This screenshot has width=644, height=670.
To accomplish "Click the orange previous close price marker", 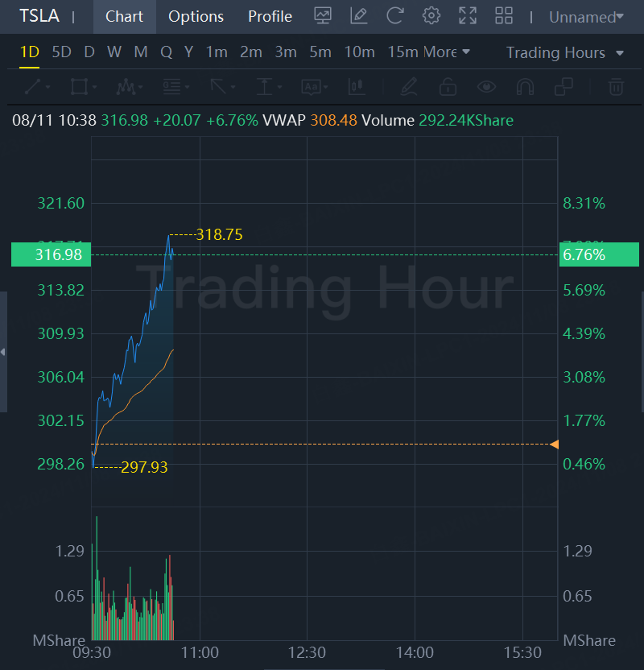I will 554,445.
